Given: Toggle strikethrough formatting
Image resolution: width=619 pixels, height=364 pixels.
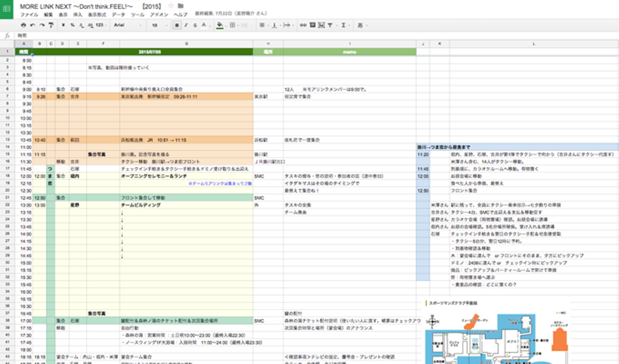Looking at the screenshot, I should tap(195, 25).
